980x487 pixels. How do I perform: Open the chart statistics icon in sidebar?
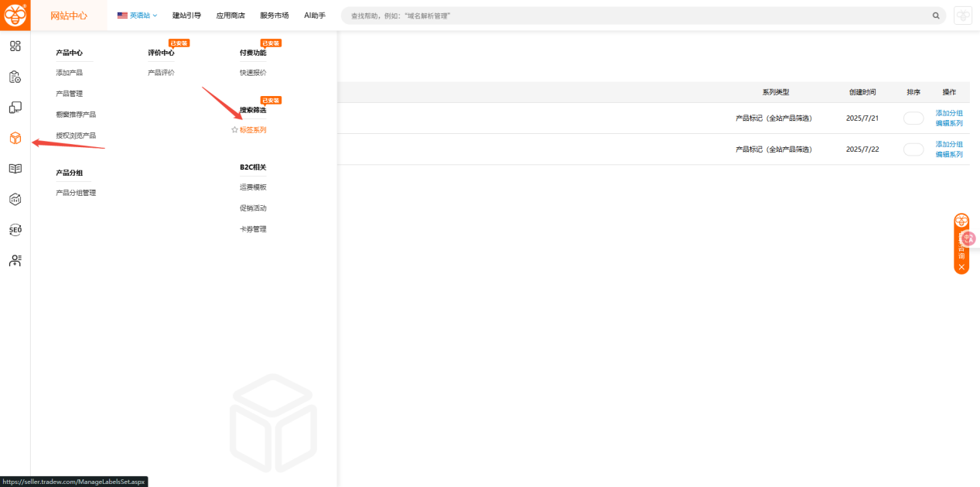[15, 199]
